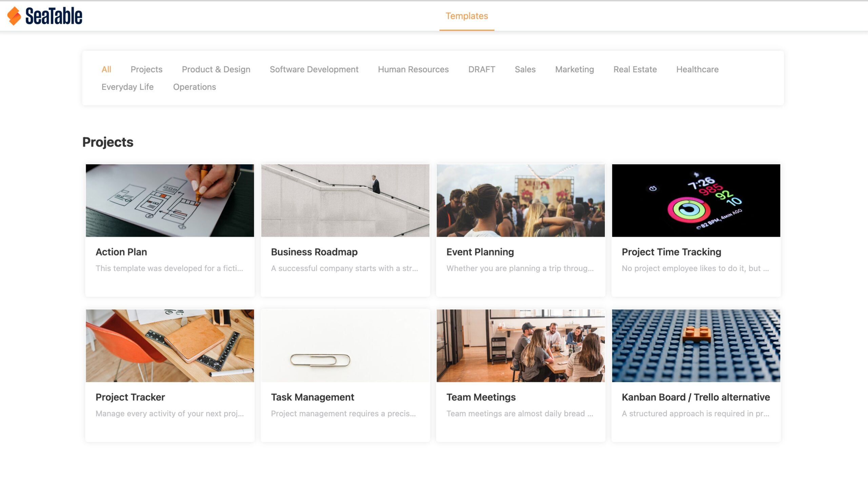Open the Team Meetings title link
868x478 pixels.
[481, 397]
